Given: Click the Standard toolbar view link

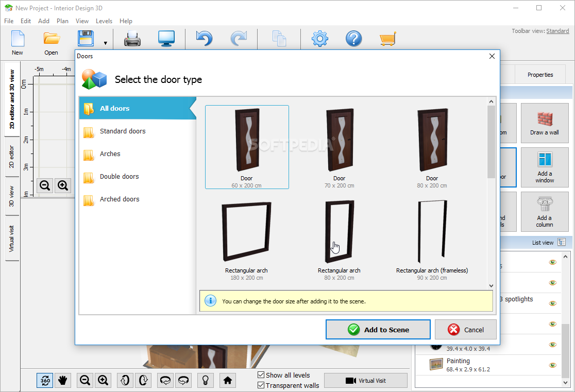Looking at the screenshot, I should (557, 31).
